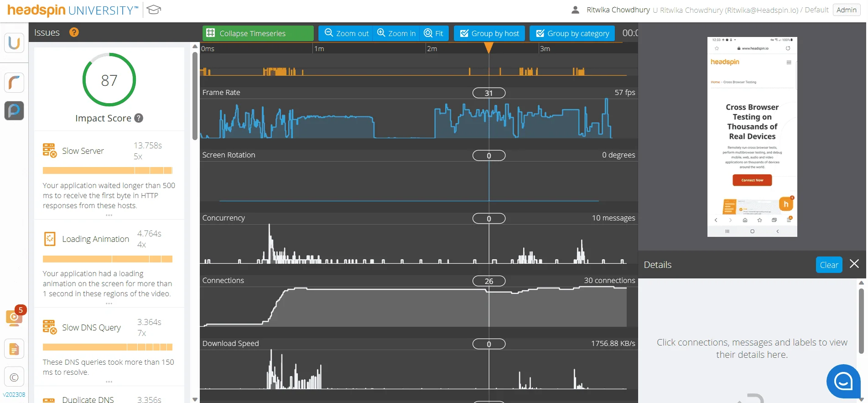Click the phone screenshot preview

[752, 137]
